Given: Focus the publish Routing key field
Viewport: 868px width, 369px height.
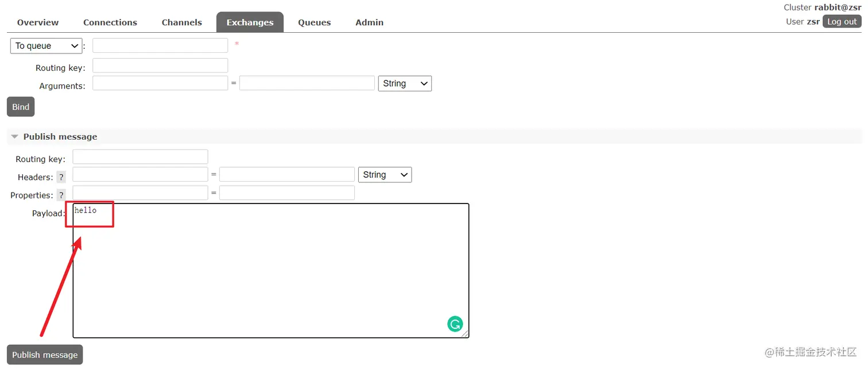Looking at the screenshot, I should pyautogui.click(x=140, y=157).
